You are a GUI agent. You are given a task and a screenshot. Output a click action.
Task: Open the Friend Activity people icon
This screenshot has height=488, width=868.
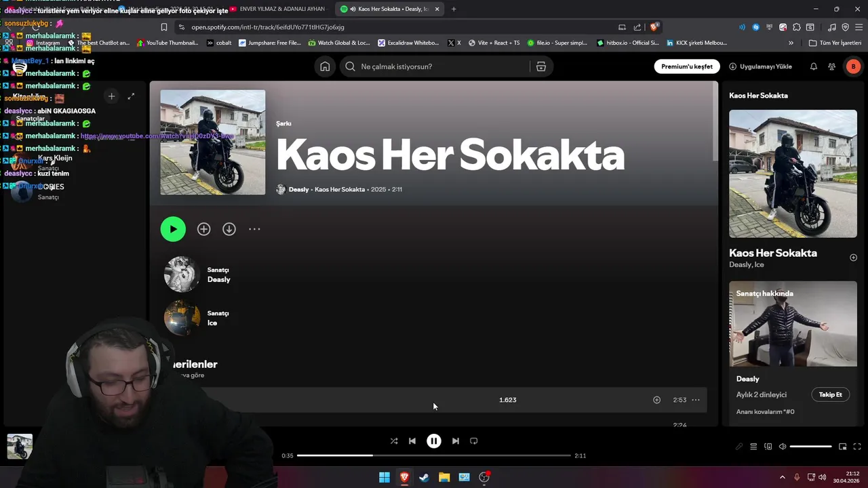pyautogui.click(x=831, y=66)
